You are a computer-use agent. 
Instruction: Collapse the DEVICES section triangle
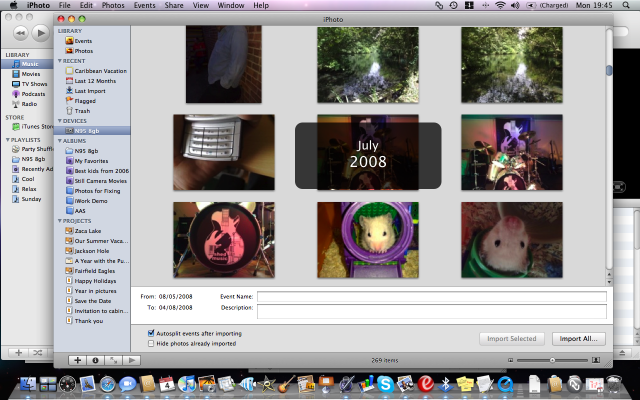pos(60,121)
